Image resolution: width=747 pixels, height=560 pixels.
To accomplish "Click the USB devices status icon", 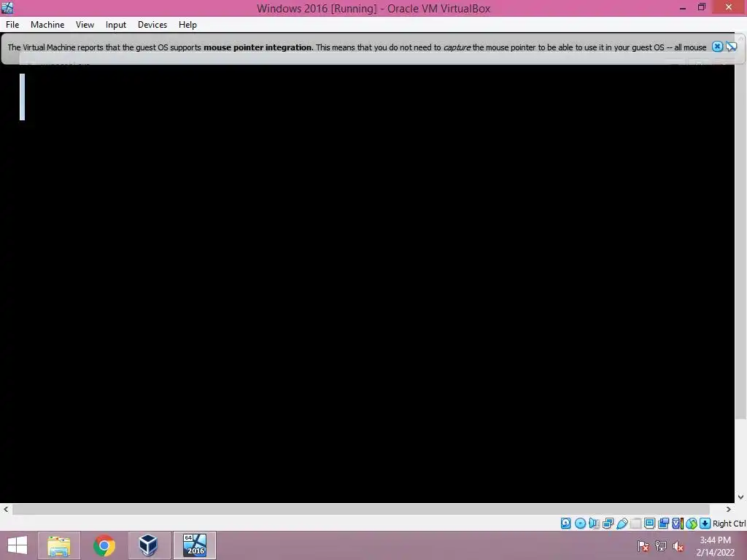I will coord(622,524).
